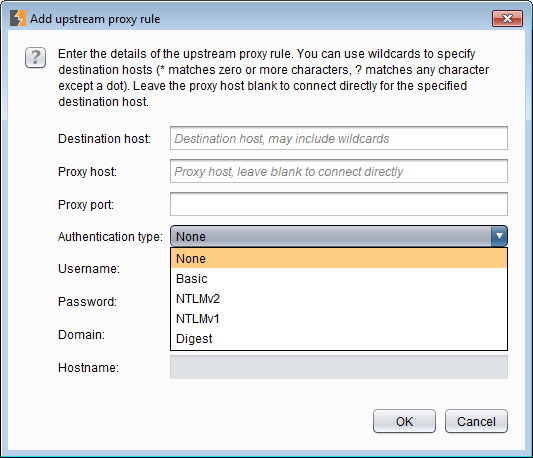Click the Authentication type dropdown arrow
Image resolution: width=533 pixels, height=458 pixels.
(499, 236)
